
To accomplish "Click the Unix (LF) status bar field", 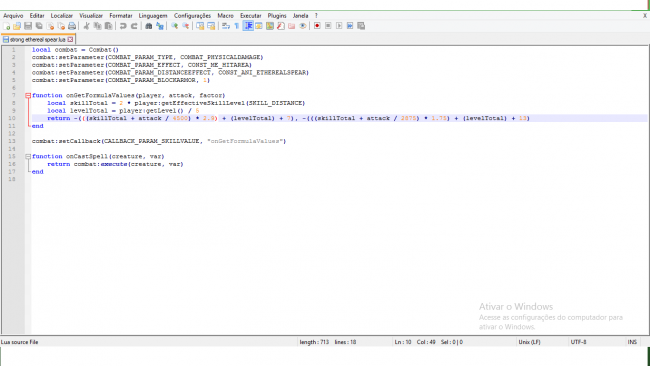I will click(x=529, y=342).
